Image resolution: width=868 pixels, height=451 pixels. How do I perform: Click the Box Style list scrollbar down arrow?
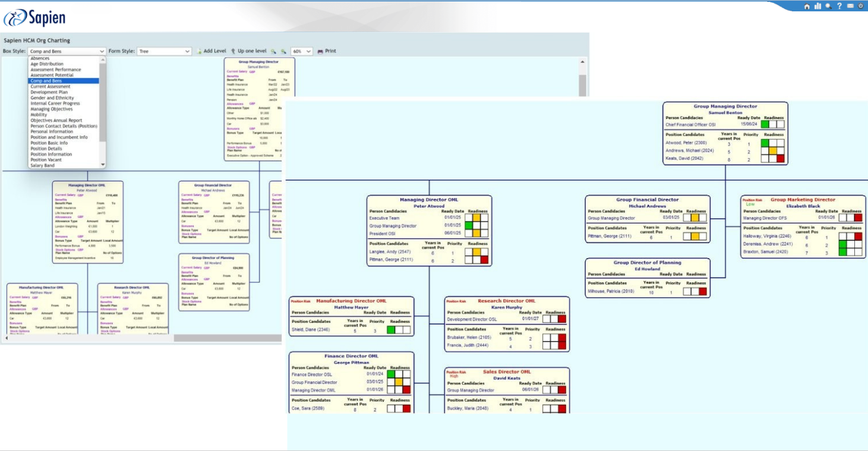pyautogui.click(x=103, y=165)
